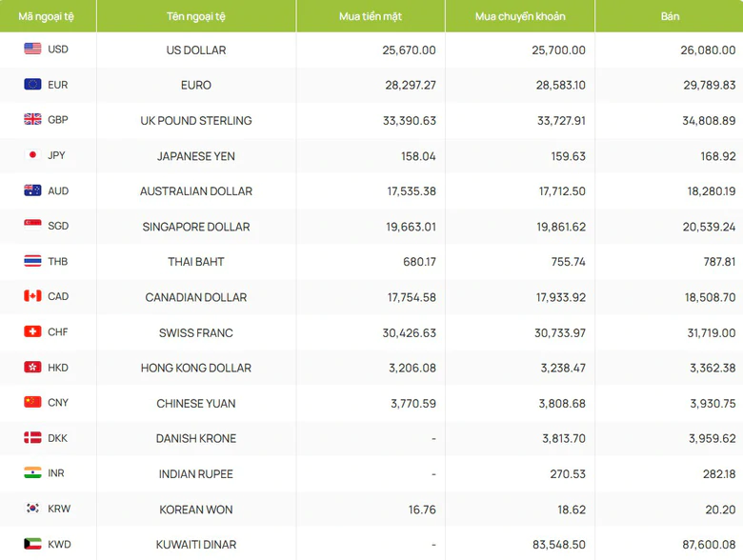The image size is (743, 560).
Task: Click the JPY cash buy value 158.04
Action: coord(418,156)
